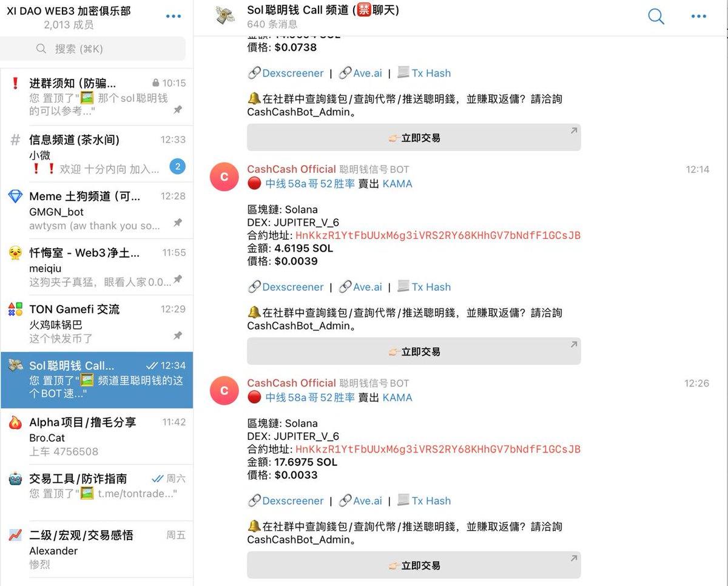
Task: Click 立即交易 button below 17.6975 SOL message
Action: coord(414,565)
